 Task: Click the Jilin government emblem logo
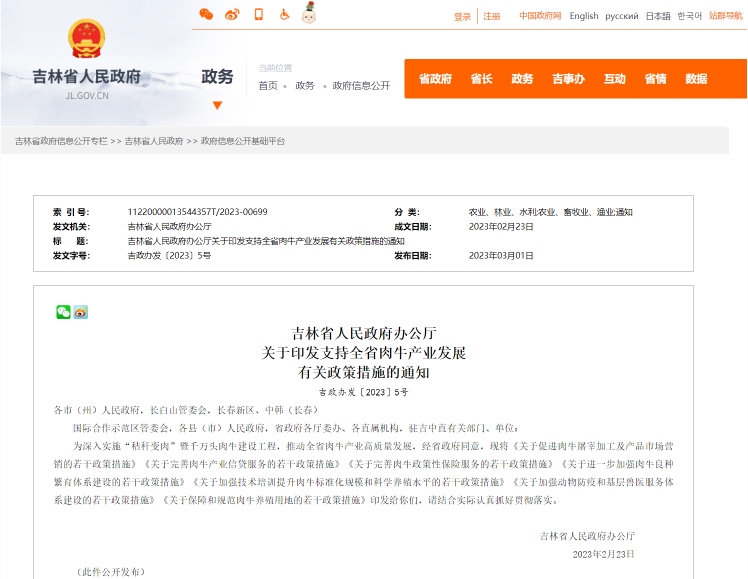(86, 40)
